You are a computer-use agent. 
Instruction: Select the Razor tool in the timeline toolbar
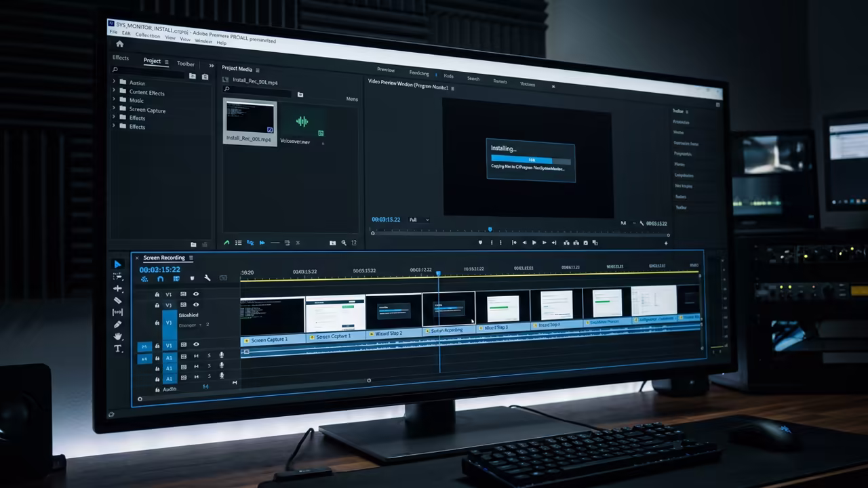click(117, 300)
